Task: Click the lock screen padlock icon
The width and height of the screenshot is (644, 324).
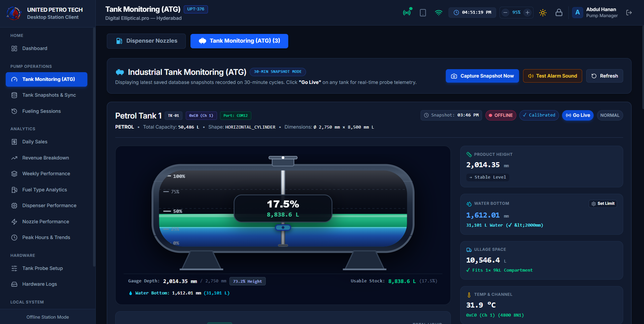Action: [559, 13]
